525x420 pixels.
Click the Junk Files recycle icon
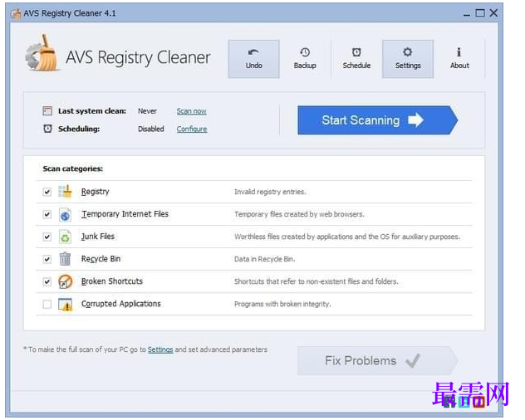[x=66, y=237]
